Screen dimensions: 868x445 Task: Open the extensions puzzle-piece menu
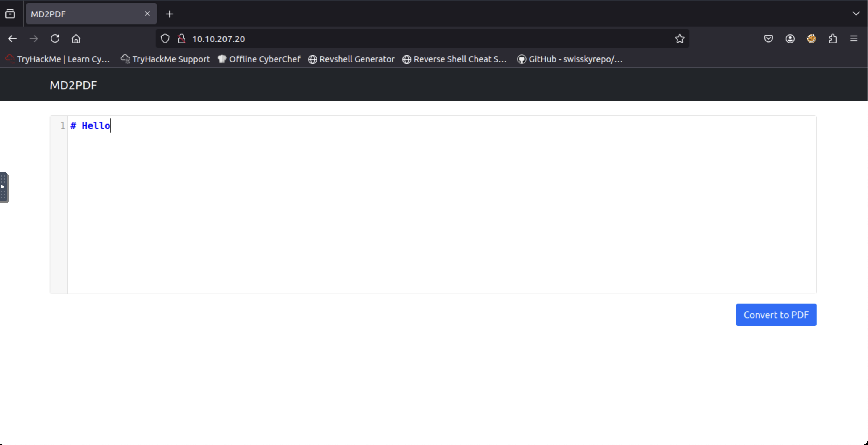(x=832, y=39)
